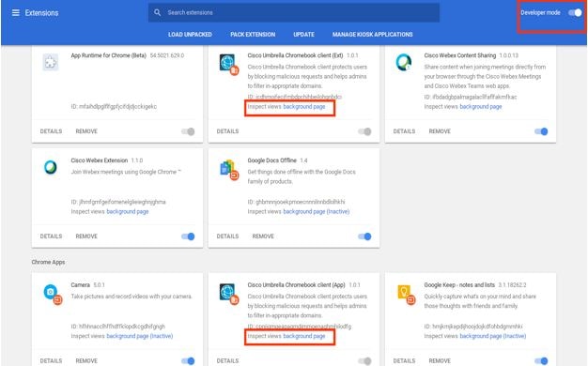The width and height of the screenshot is (588, 366).
Task: Open DETAILS for Google Keep
Action: (404, 360)
